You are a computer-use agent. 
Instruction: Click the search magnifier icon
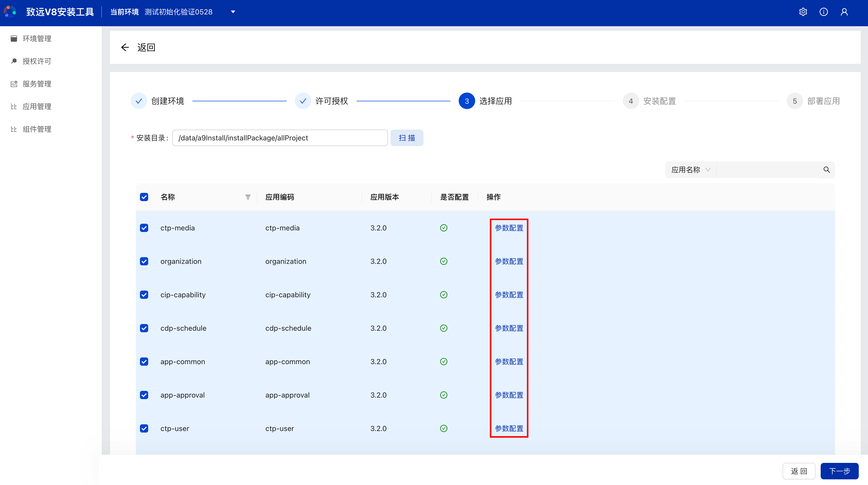[827, 169]
